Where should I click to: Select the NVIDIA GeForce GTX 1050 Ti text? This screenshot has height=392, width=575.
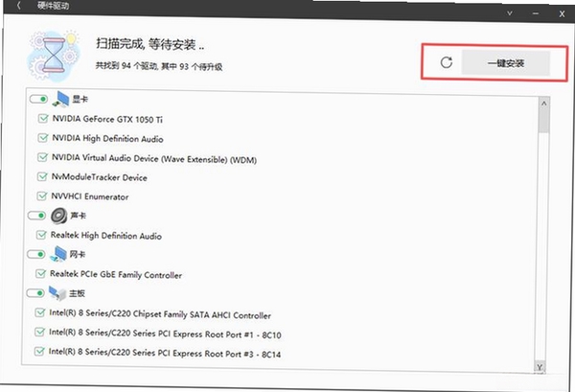point(107,119)
